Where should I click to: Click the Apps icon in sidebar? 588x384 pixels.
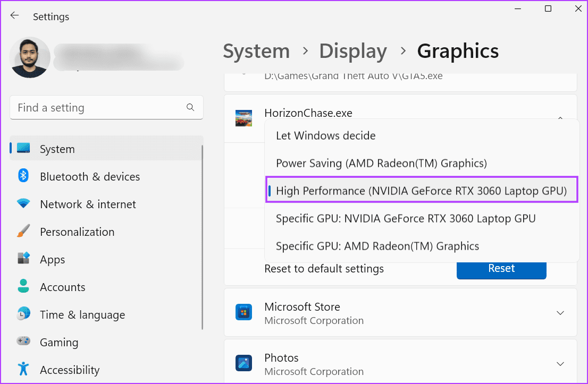[x=23, y=258]
